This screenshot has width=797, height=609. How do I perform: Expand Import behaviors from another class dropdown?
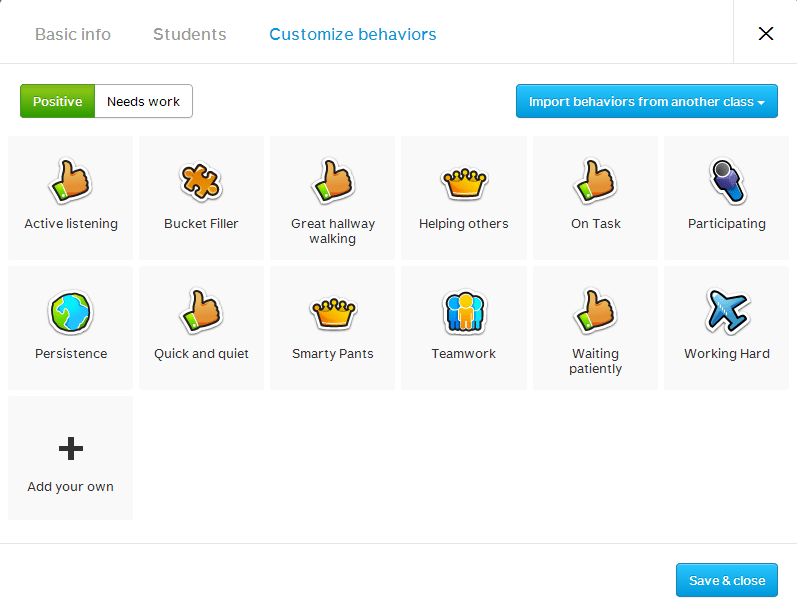[646, 101]
